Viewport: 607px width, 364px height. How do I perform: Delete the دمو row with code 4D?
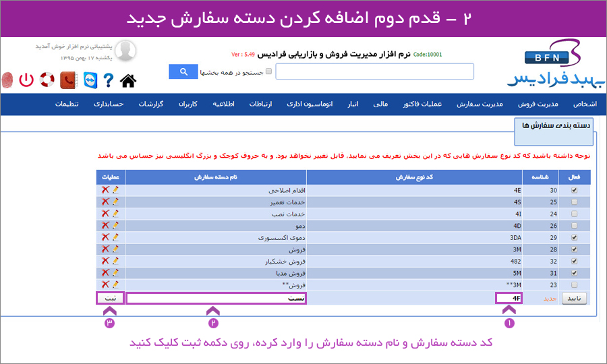[105, 225]
